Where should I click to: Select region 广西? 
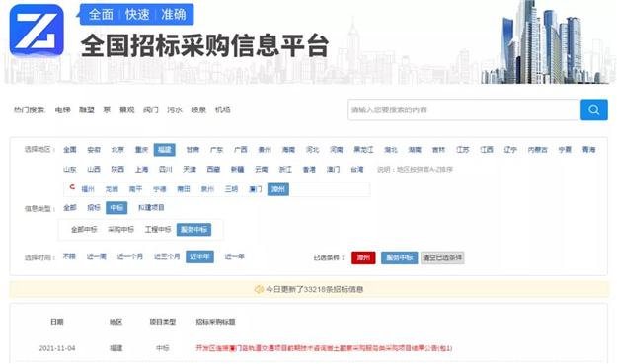(241, 150)
